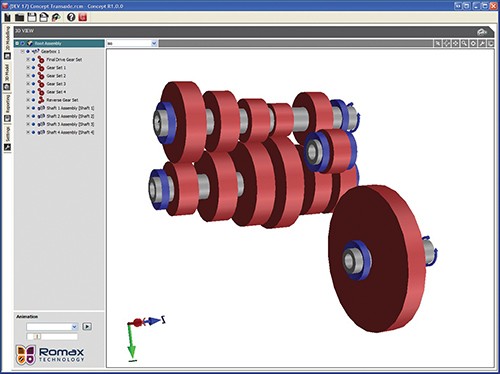Click the Open folder toolbar icon
The image size is (500, 374).
click(x=19, y=17)
